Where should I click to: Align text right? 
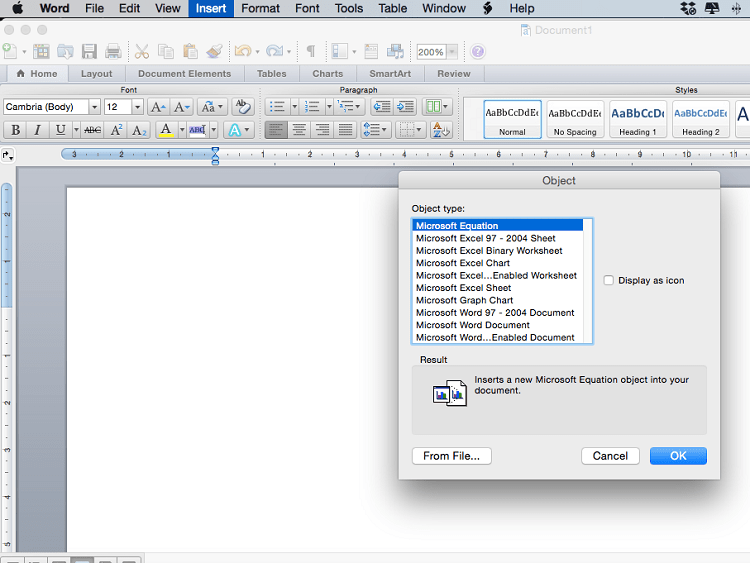(x=322, y=130)
